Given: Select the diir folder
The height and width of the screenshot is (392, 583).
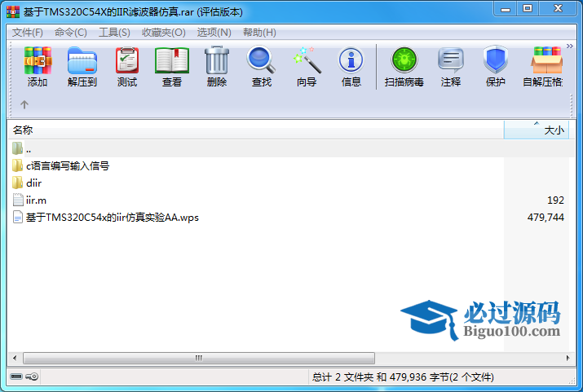Looking at the screenshot, I should (x=27, y=183).
